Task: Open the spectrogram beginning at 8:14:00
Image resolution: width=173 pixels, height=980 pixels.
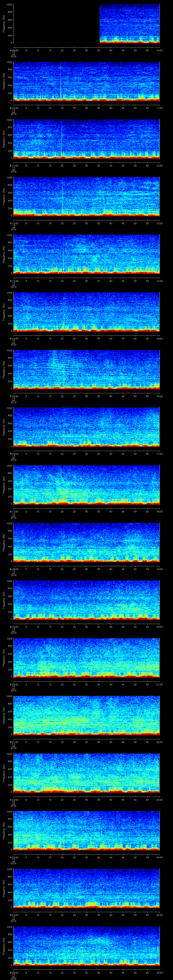Action: coord(87,312)
